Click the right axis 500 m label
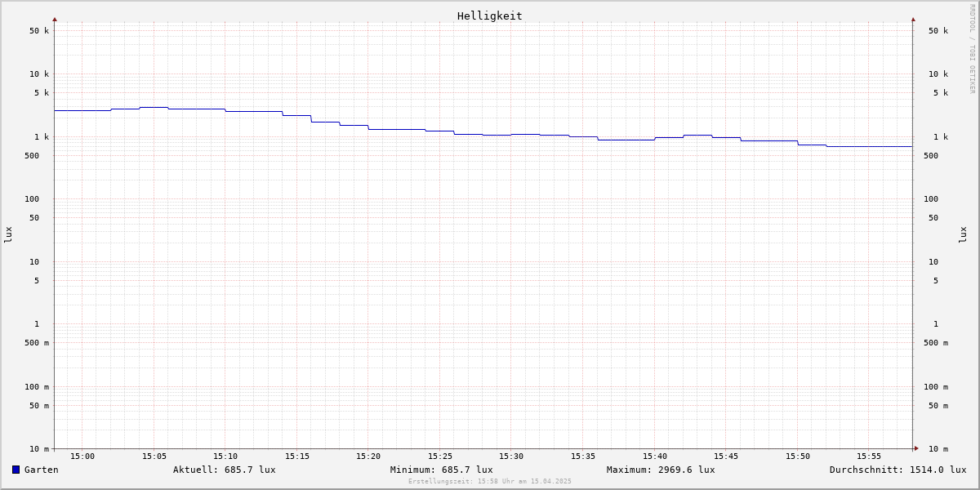 [x=936, y=342]
